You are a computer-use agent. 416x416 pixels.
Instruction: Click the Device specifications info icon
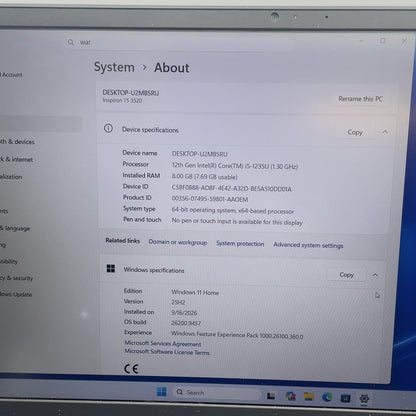point(108,128)
